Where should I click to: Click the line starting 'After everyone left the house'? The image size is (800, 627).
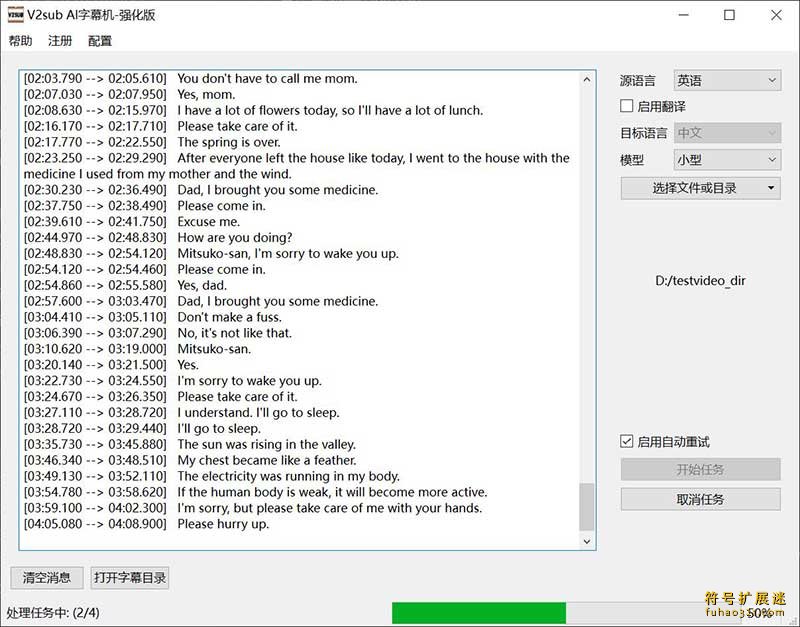point(296,166)
